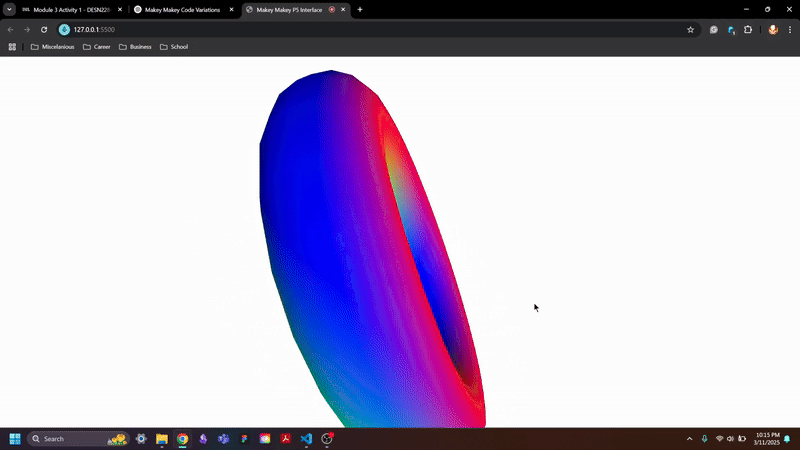800x450 pixels.
Task: Open the Chrome three-dot menu
Action: tap(790, 30)
